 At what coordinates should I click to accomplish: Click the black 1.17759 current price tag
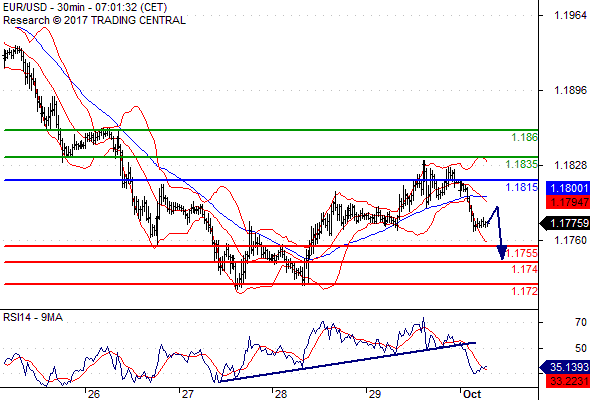point(565,223)
